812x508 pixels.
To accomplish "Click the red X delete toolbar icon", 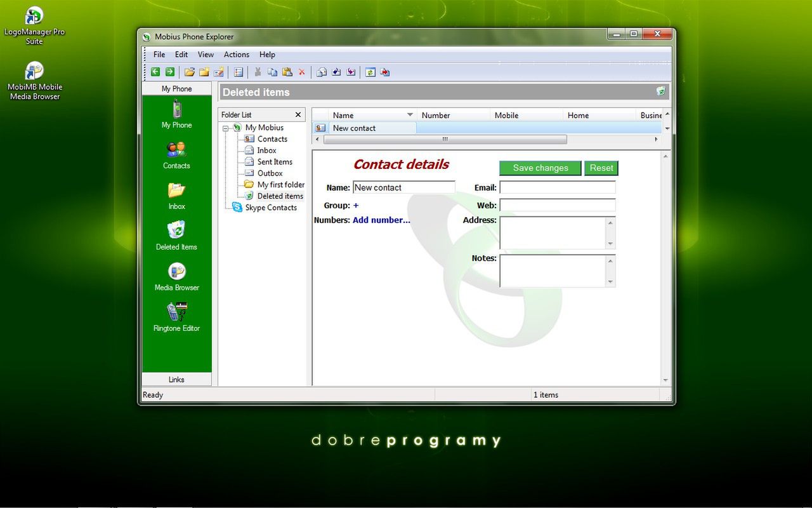I will pos(302,72).
